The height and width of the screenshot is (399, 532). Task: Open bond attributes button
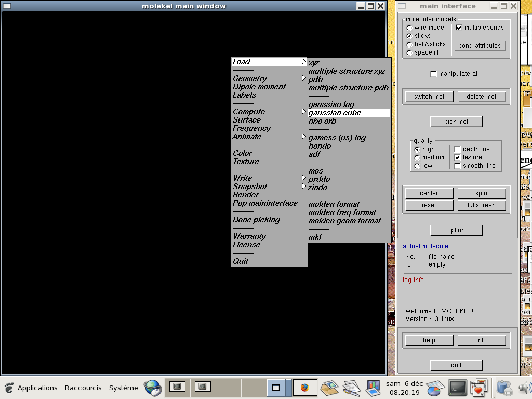tap(480, 46)
